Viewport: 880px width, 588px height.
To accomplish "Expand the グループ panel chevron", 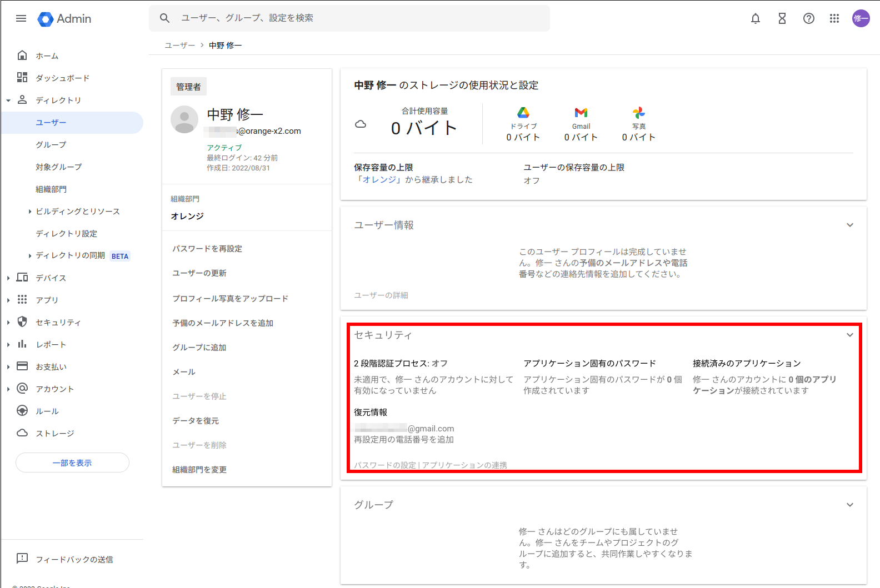I will [x=850, y=505].
